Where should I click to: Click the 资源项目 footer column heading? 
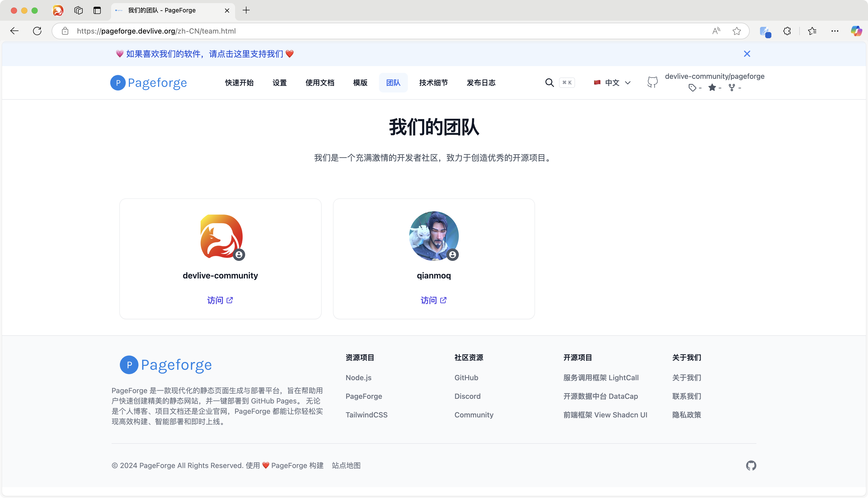click(360, 357)
